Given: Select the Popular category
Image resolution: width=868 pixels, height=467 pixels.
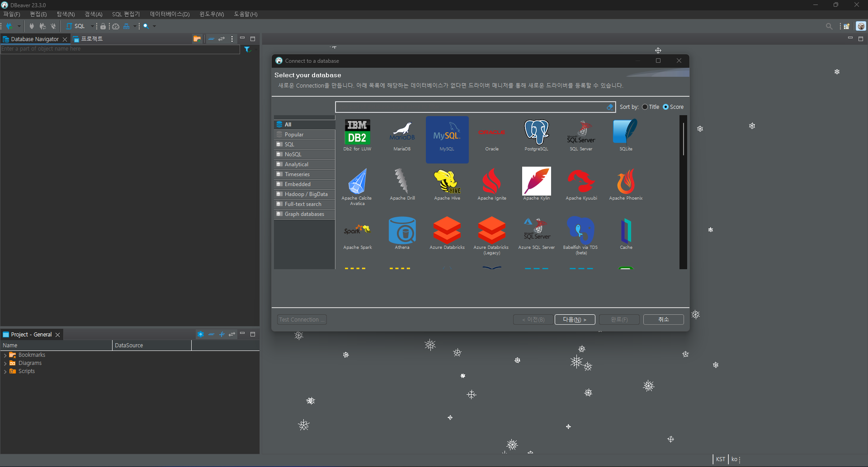Looking at the screenshot, I should (304, 135).
